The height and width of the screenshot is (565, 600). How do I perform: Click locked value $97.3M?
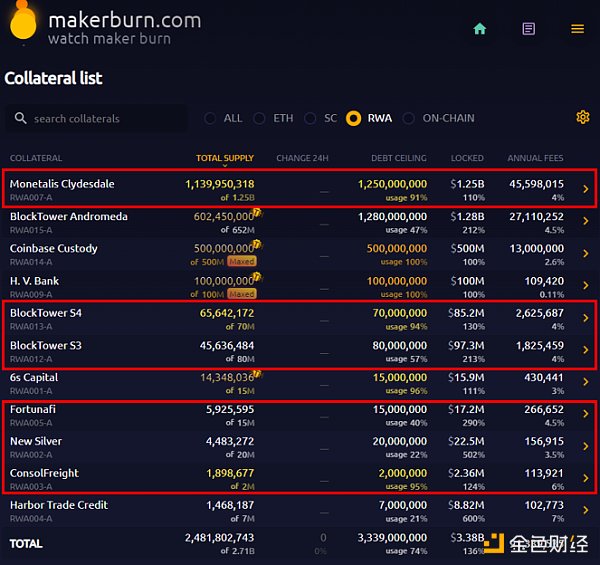466,345
